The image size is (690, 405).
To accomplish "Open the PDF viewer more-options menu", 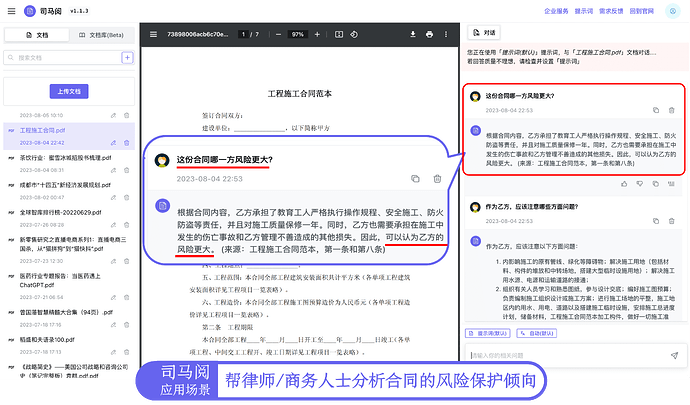I will click(447, 33).
